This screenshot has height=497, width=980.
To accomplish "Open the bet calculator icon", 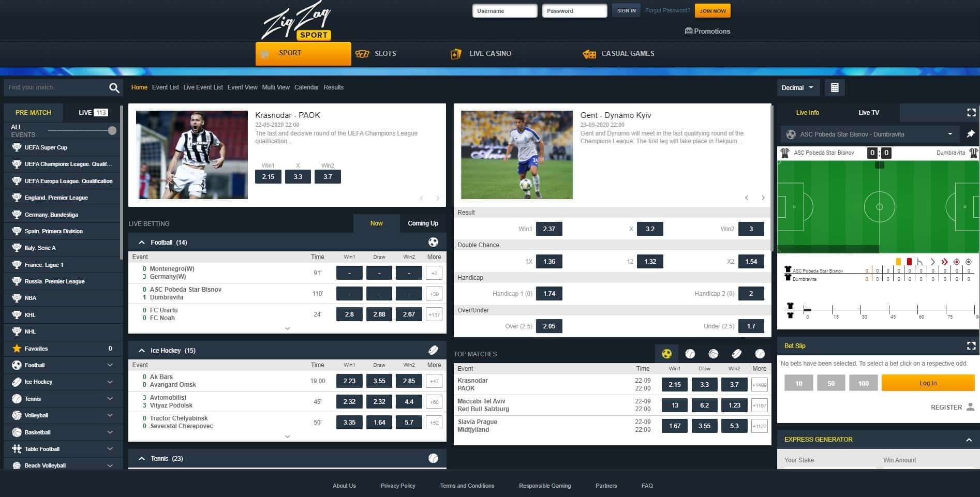I will 835,87.
